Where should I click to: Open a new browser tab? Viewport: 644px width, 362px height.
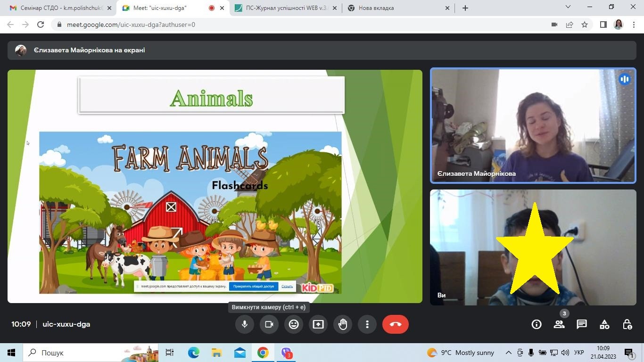[465, 8]
